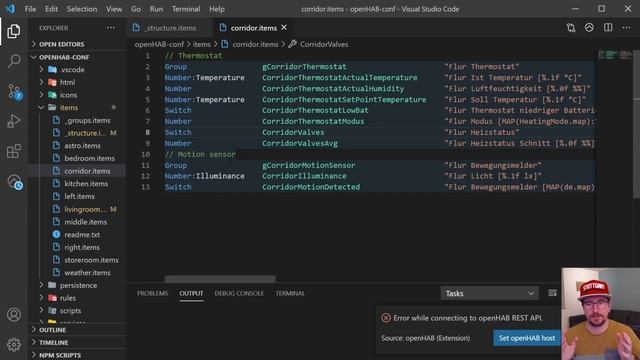Open the modified livingroom items file
This screenshot has height=360, width=640.
click(x=78, y=209)
